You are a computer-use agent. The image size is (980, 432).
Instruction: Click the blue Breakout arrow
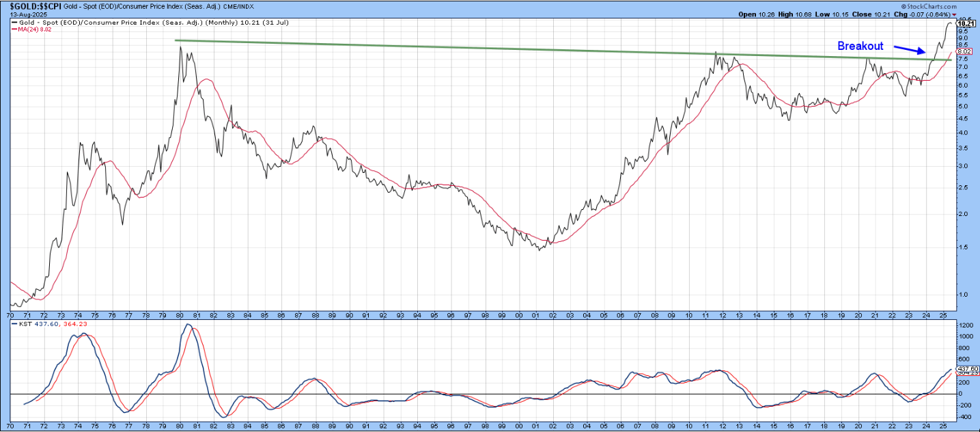click(910, 49)
